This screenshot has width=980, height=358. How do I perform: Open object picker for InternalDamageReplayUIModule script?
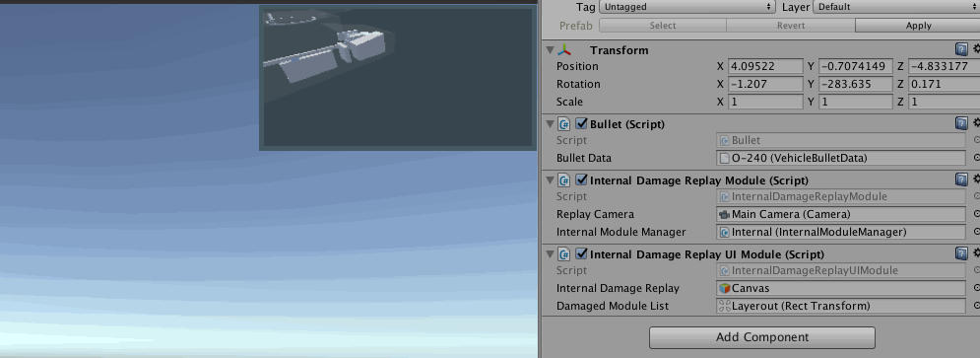click(976, 270)
